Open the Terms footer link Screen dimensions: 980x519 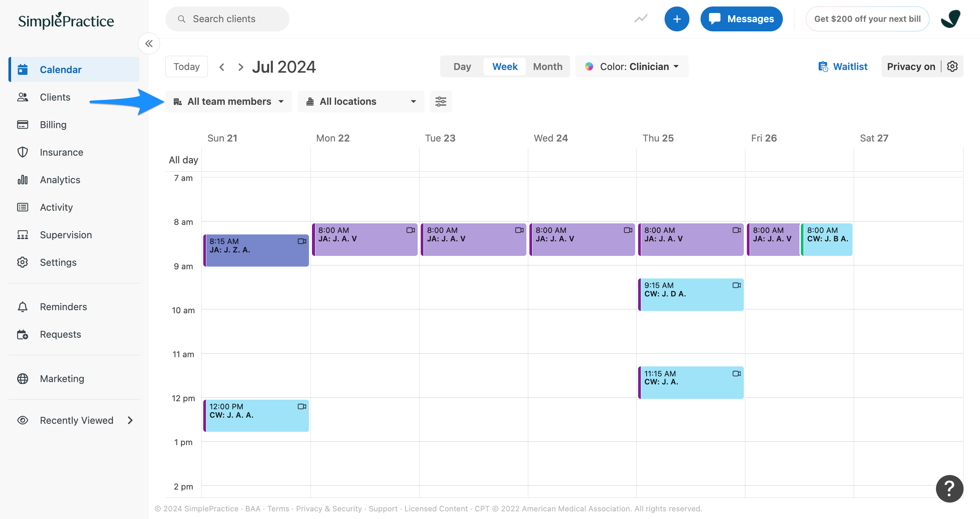pos(278,509)
